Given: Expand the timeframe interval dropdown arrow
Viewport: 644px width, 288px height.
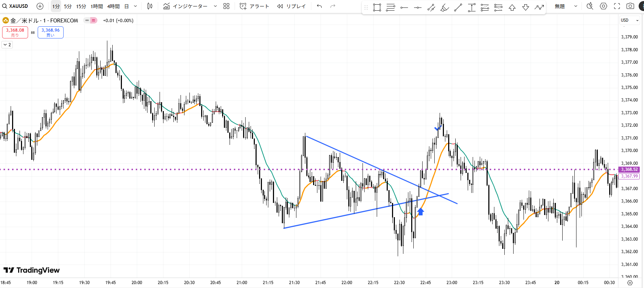Looking at the screenshot, I should tap(135, 6).
